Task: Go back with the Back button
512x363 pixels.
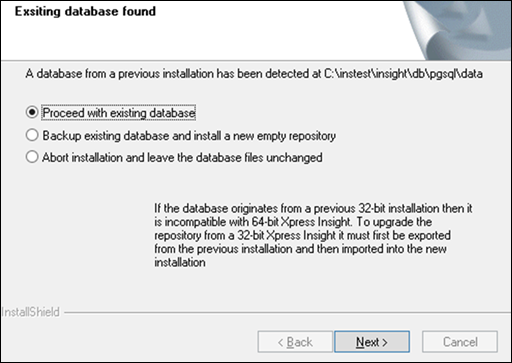Action: (295, 342)
